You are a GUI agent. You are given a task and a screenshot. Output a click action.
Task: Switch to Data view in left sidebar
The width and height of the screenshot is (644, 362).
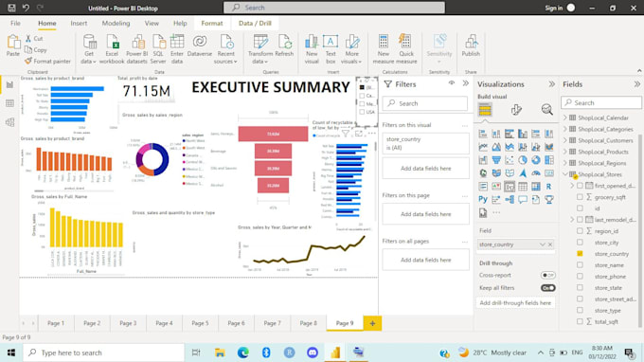point(9,103)
